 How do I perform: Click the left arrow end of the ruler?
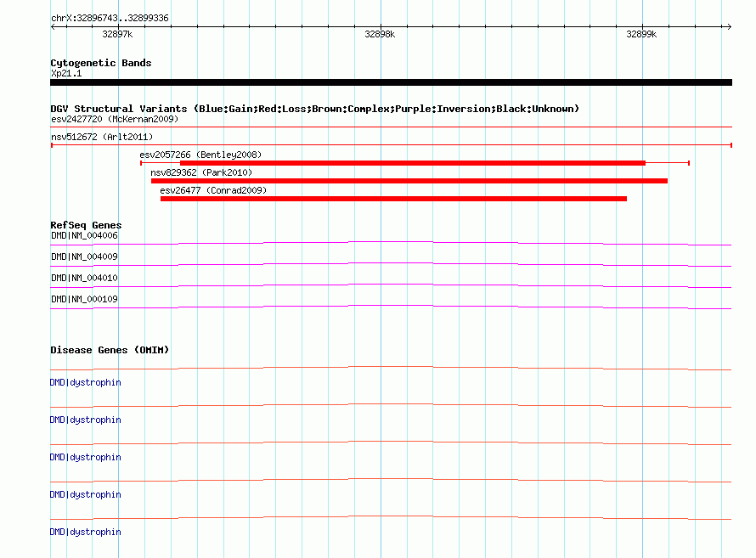(x=53, y=27)
